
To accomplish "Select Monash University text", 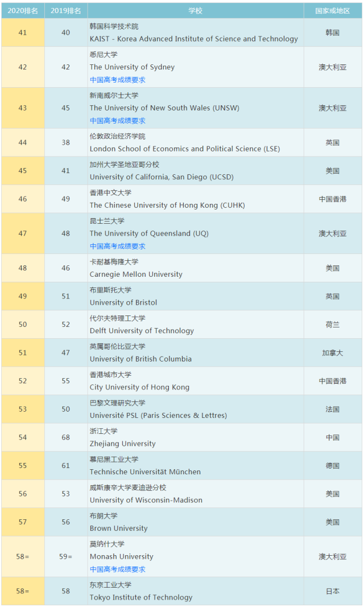I will [122, 557].
